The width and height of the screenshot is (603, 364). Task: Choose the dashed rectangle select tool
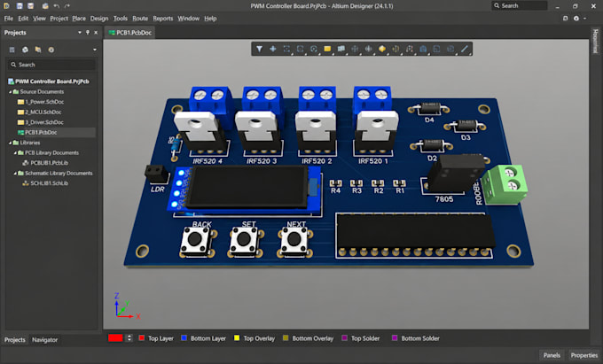pos(286,49)
